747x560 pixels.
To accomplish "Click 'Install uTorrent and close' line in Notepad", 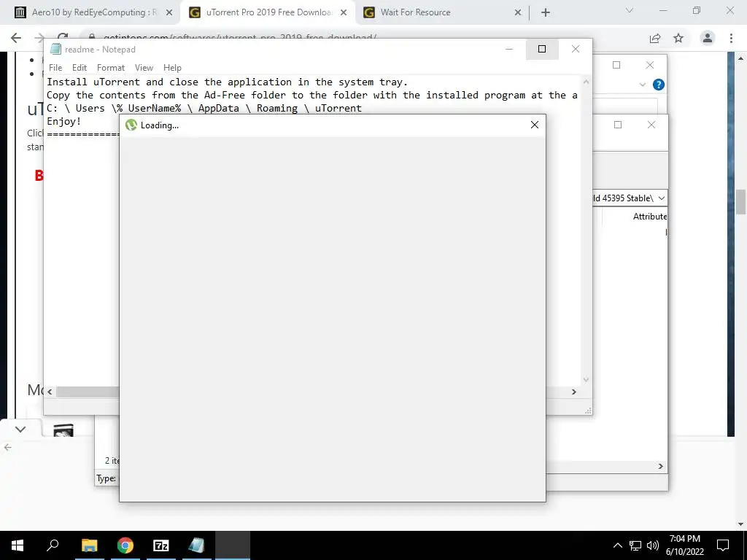I will tap(227, 82).
